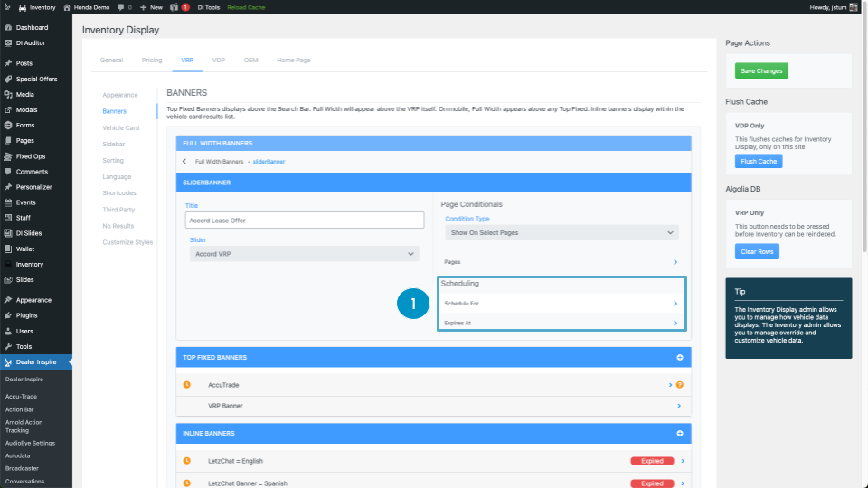Viewport: 868px width, 488px height.
Task: Click the Title input field
Action: (305, 221)
